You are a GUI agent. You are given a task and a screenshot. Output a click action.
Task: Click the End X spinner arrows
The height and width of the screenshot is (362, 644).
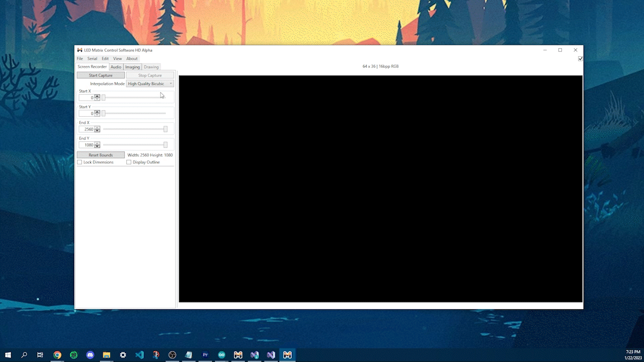click(x=97, y=129)
